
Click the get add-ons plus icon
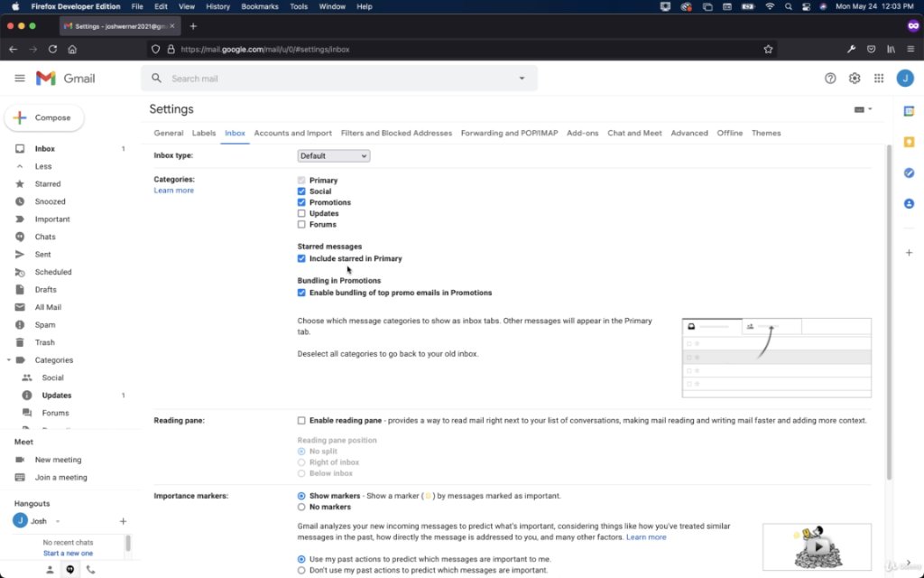pyautogui.click(x=909, y=253)
